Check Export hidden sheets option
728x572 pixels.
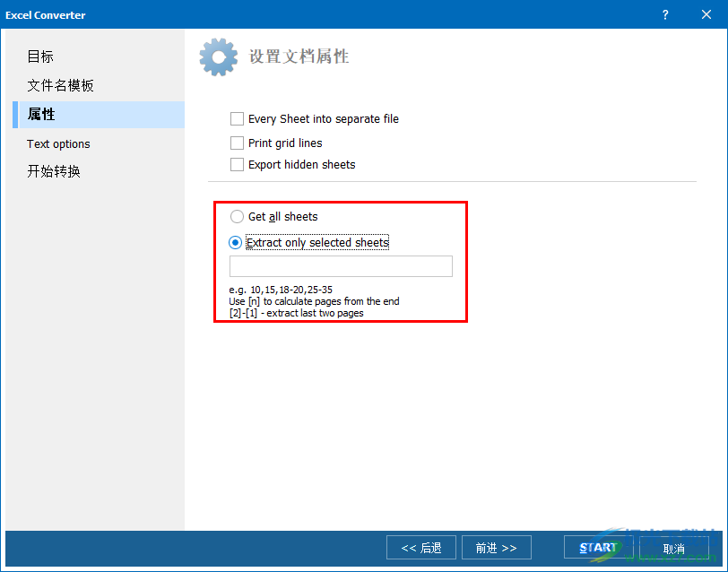pyautogui.click(x=237, y=164)
